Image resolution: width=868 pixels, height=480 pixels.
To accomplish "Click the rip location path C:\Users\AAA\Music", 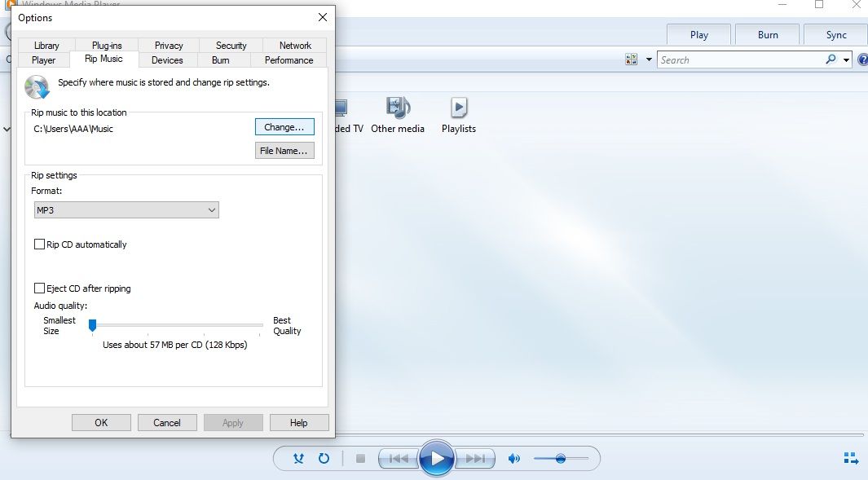I will tap(73, 129).
